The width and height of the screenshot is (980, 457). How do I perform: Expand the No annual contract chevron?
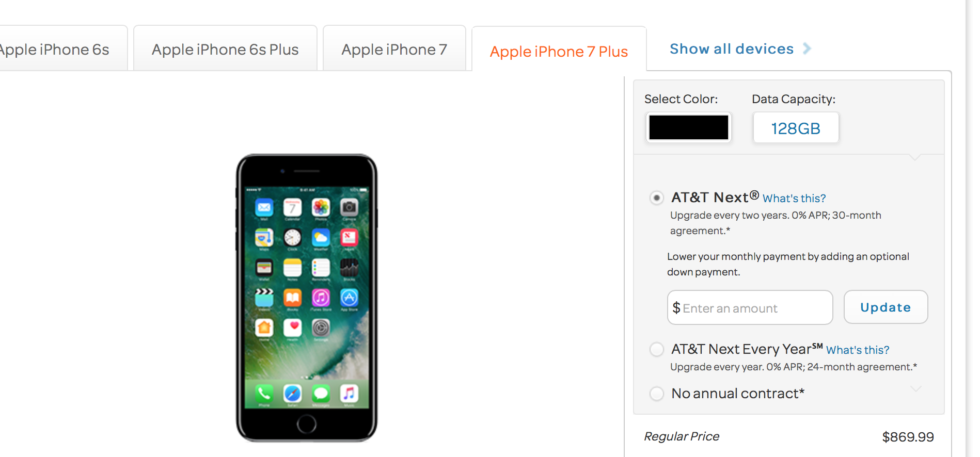click(915, 389)
